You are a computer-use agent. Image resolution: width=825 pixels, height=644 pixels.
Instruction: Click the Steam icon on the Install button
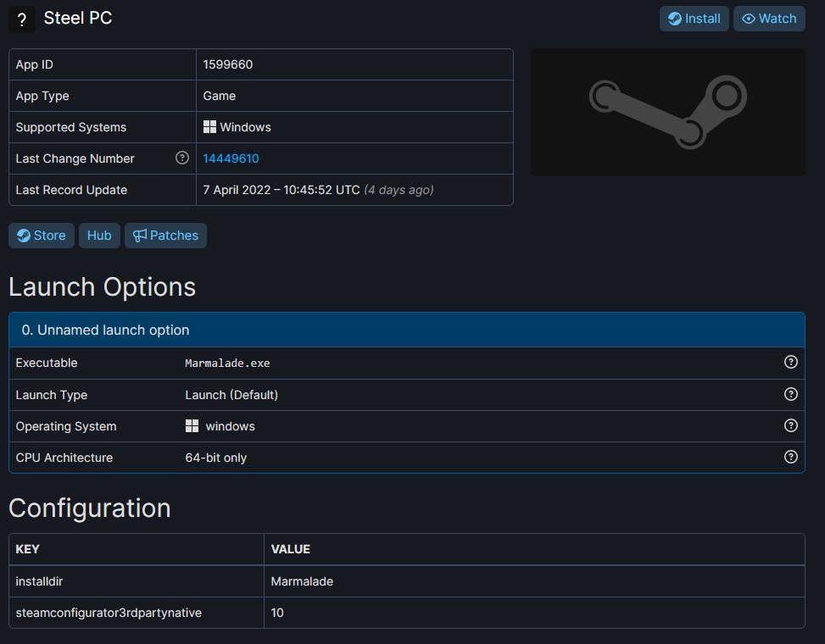[677, 19]
